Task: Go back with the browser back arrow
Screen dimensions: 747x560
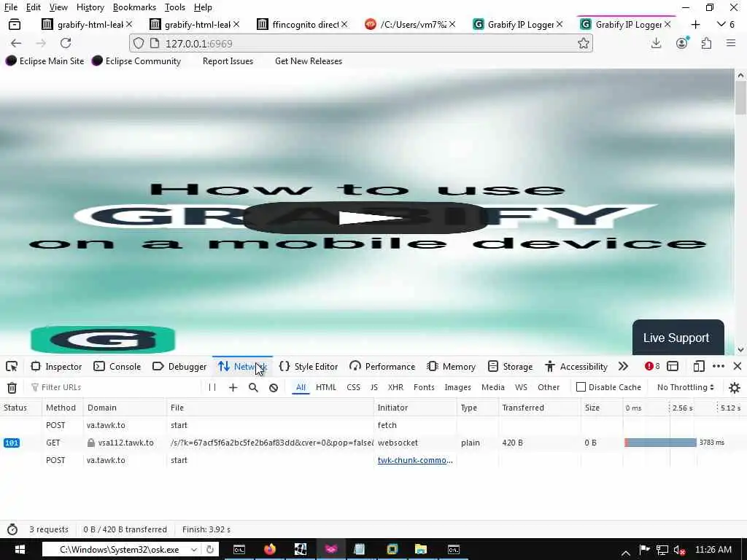Action: 16,43
